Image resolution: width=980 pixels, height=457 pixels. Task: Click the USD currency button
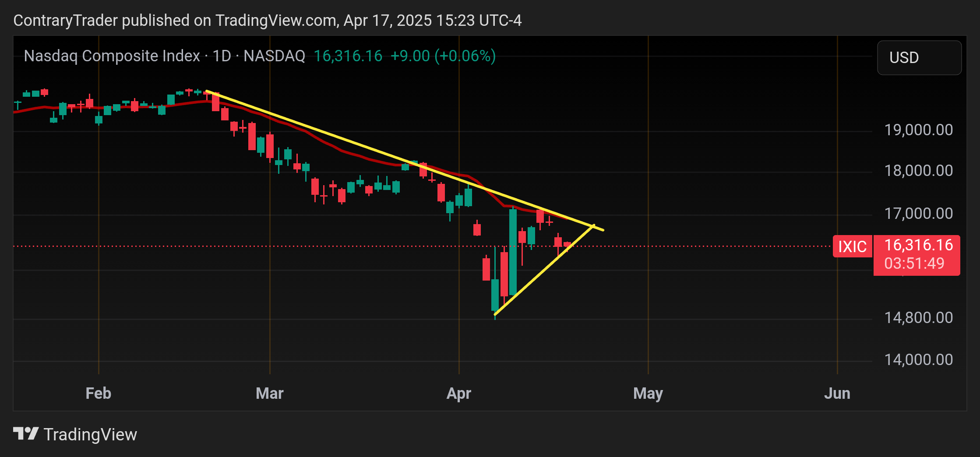pyautogui.click(x=919, y=58)
